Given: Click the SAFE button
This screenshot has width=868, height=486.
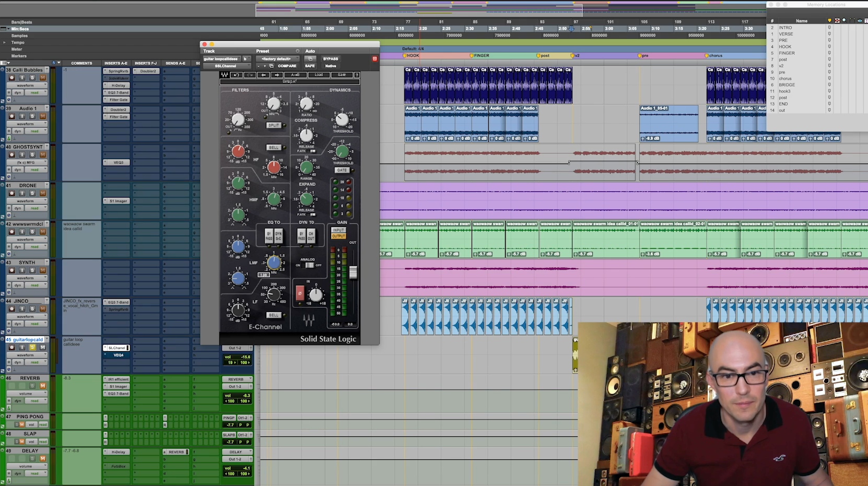Looking at the screenshot, I should pyautogui.click(x=310, y=66).
